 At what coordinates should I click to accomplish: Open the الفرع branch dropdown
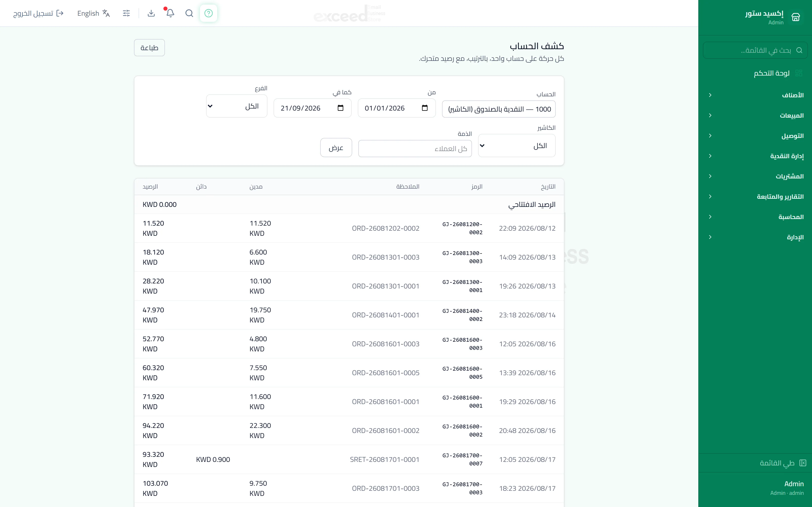tap(236, 106)
